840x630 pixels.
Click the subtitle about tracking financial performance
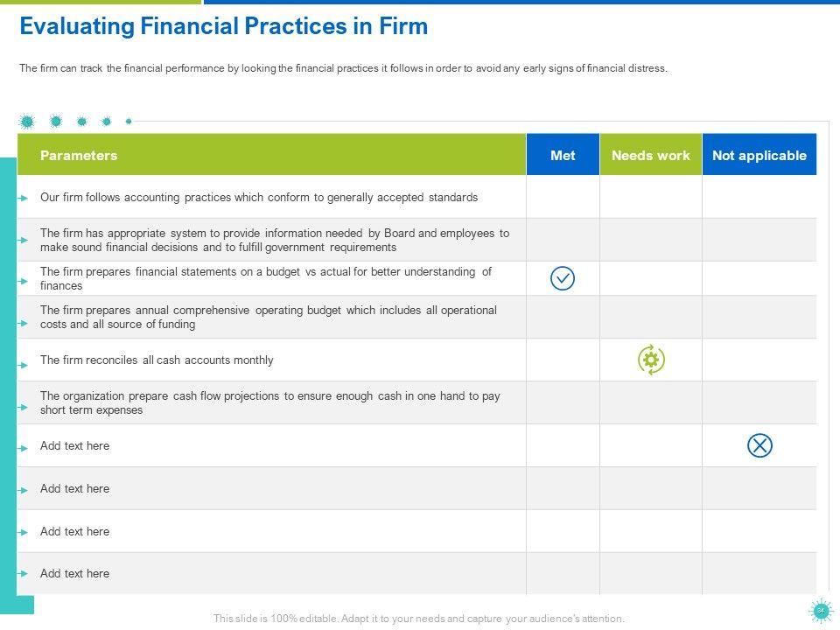point(343,68)
